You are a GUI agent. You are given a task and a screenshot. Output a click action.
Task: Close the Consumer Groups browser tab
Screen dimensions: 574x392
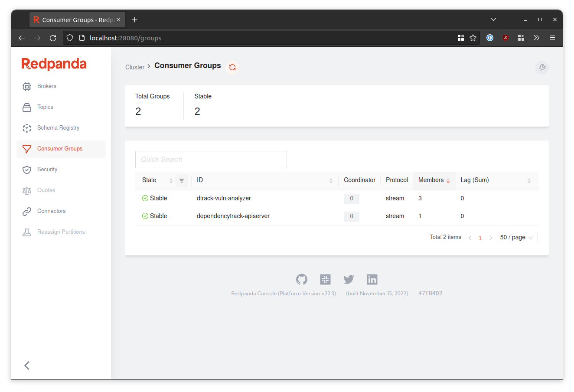(118, 20)
